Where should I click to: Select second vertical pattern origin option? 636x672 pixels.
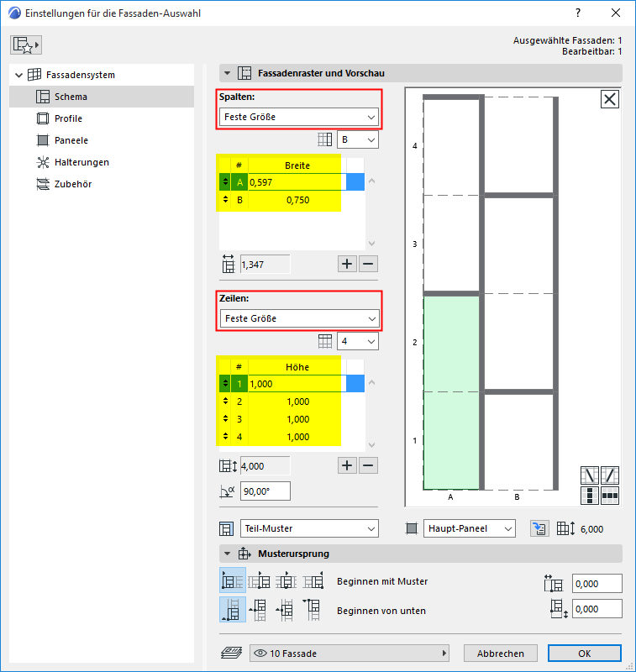tap(258, 610)
